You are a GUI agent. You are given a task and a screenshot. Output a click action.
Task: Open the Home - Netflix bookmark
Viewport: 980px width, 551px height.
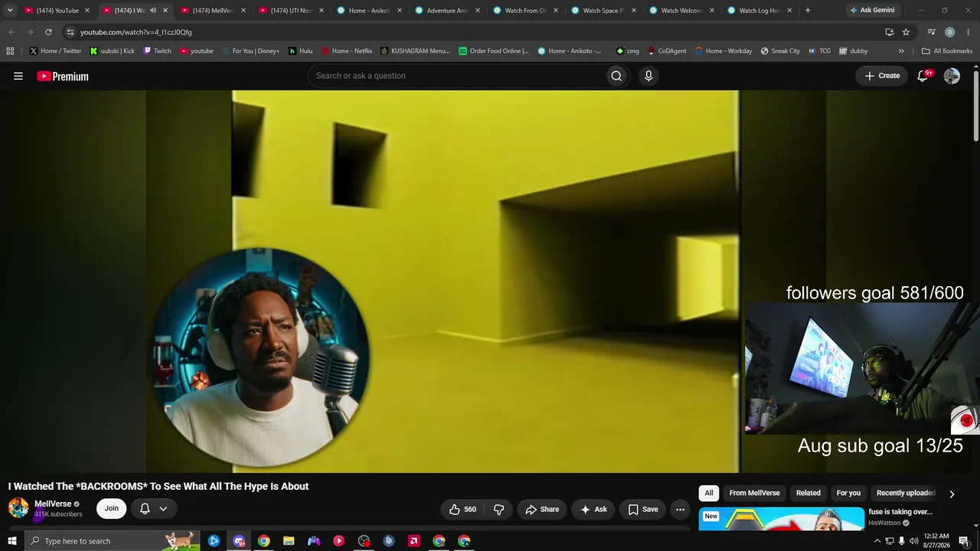pyautogui.click(x=346, y=51)
